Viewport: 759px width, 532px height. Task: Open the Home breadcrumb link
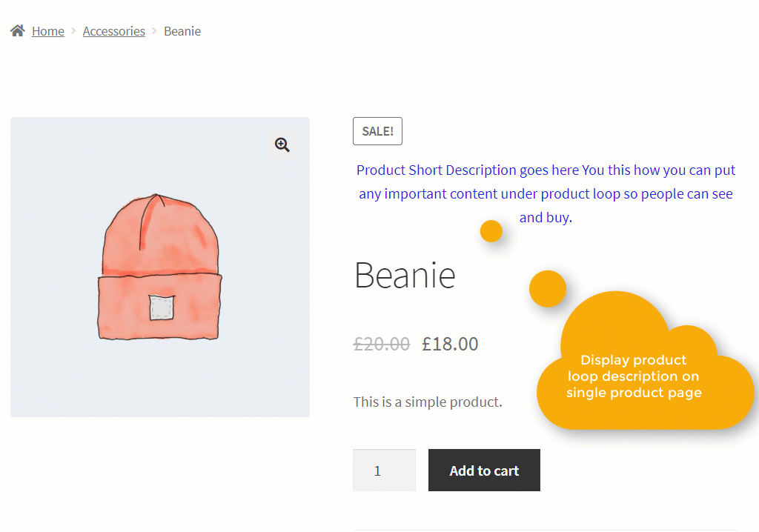click(48, 31)
